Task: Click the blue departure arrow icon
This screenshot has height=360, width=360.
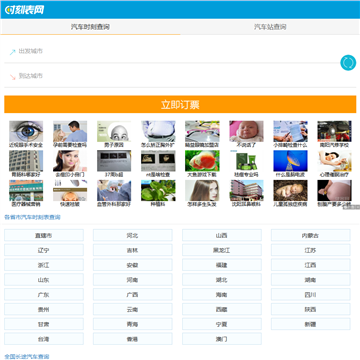Action: pos(13,52)
